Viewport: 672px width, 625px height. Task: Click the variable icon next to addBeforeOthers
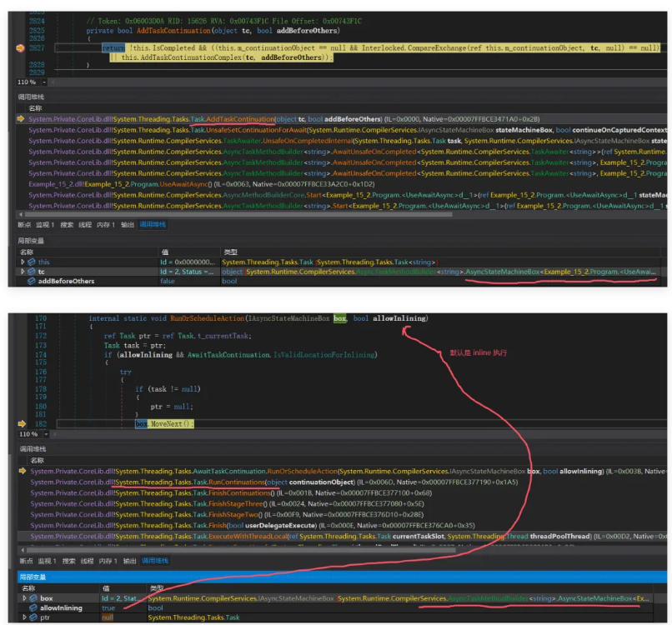click(x=32, y=281)
